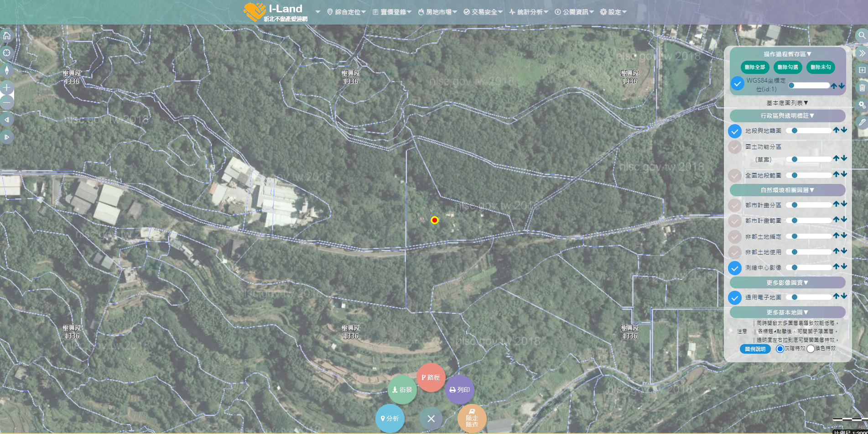The width and height of the screenshot is (868, 434).
Task: Uncheck the 地段與地籍圖 layer
Action: (734, 131)
